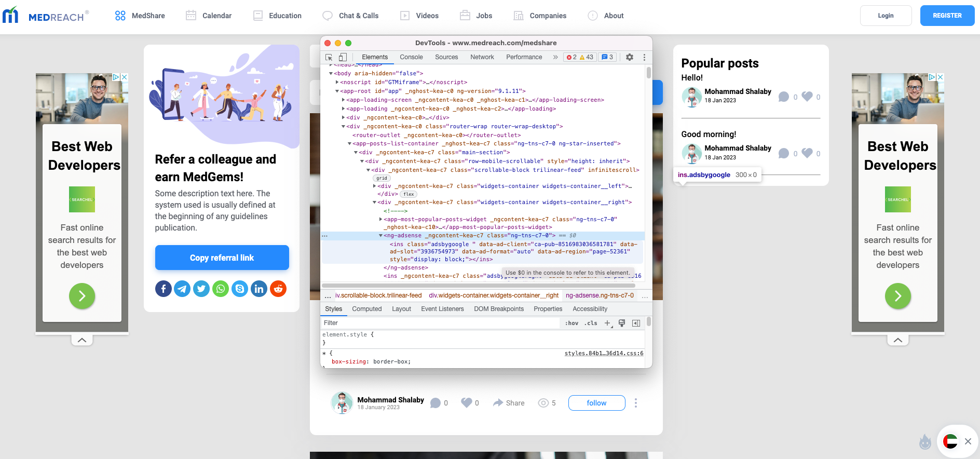
Task: Share via Facebook icon
Action: (x=163, y=289)
